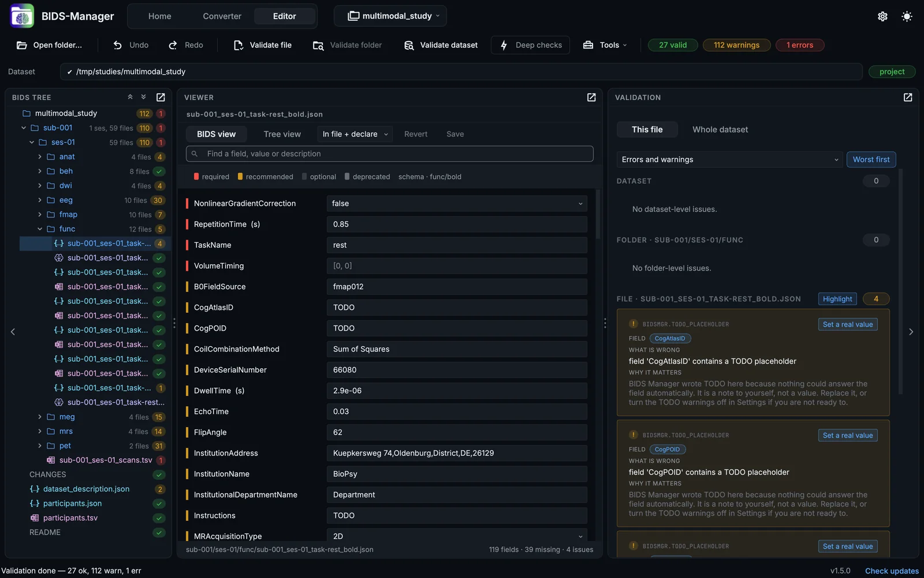The image size is (924, 578).
Task: Start Deep checks
Action: click(530, 45)
